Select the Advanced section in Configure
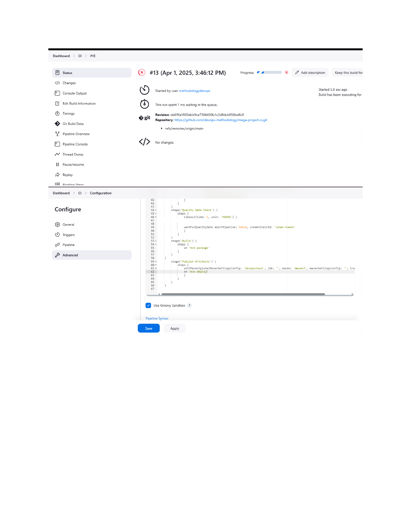The image size is (411, 532). [92, 255]
